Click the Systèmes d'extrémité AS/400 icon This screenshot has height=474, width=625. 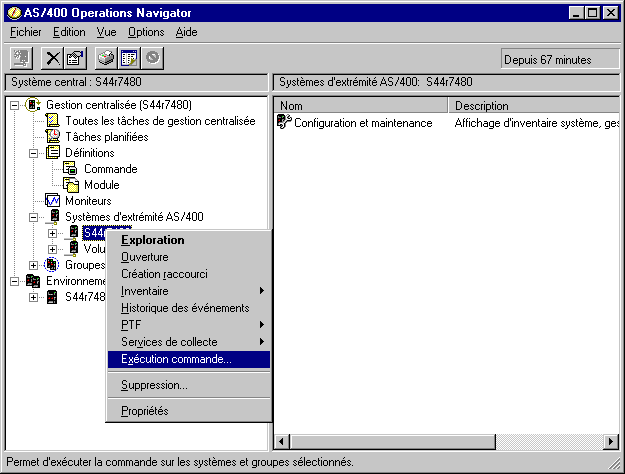[54, 216]
